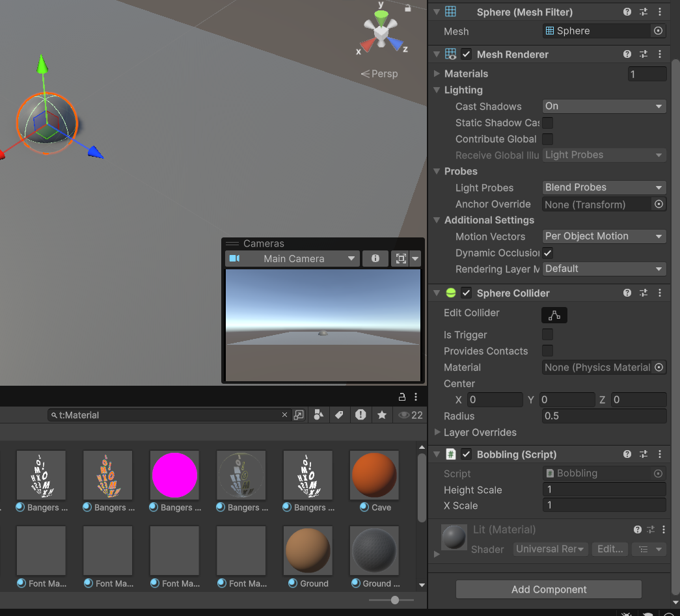This screenshot has width=680, height=616.
Task: Open Bobbling script component's three-dot menu
Action: point(660,455)
